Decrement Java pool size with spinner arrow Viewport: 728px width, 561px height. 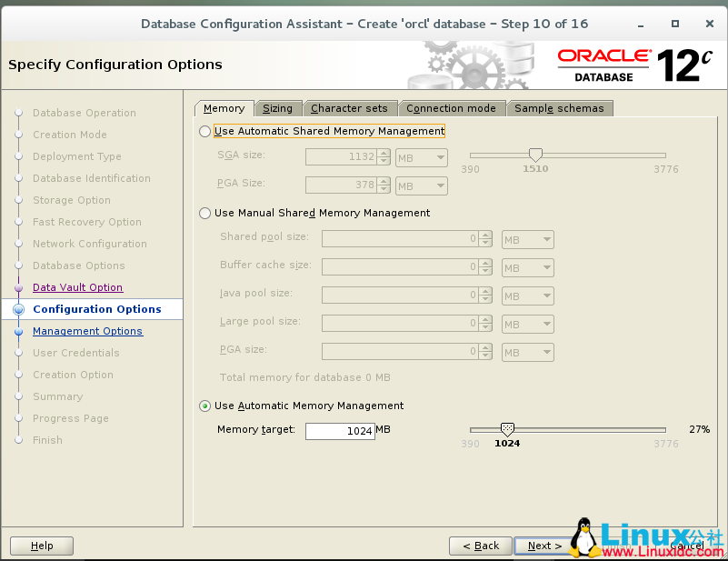pyautogui.click(x=484, y=299)
